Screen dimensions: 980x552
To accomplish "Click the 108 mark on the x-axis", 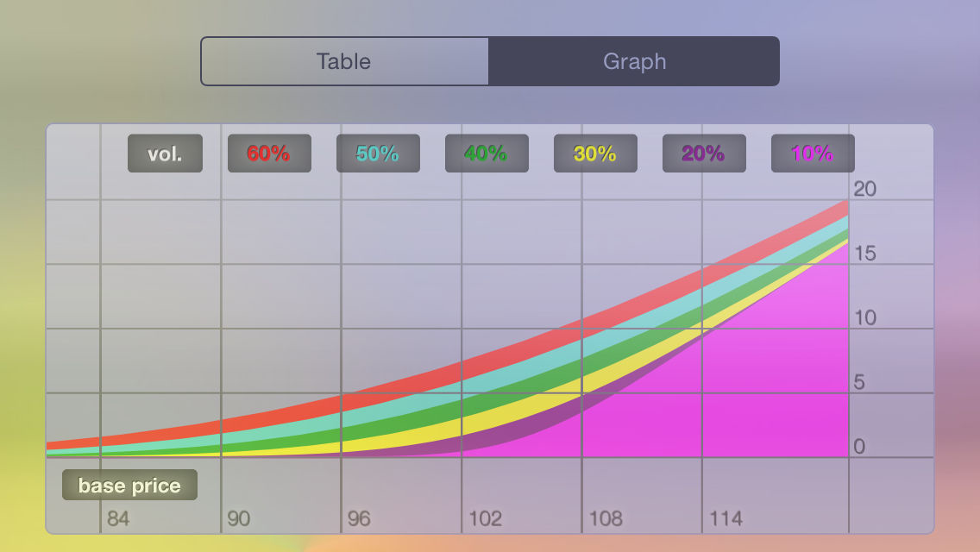I will [606, 518].
